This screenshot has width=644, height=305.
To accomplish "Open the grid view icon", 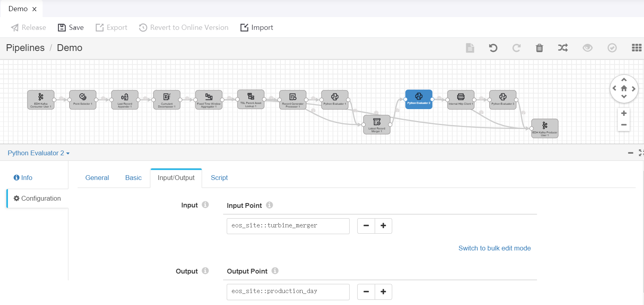I will [x=636, y=48].
